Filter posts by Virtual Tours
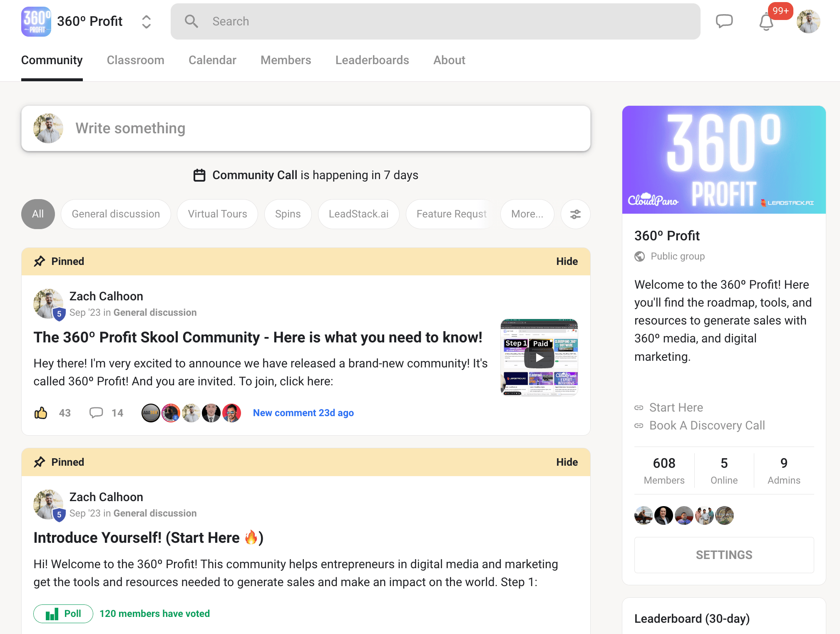Screen dimensions: 840x634 point(217,214)
